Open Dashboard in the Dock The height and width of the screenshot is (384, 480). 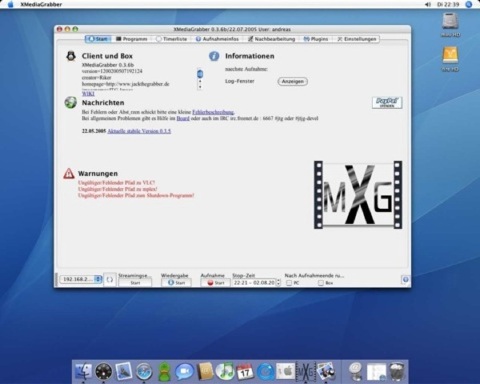[104, 371]
